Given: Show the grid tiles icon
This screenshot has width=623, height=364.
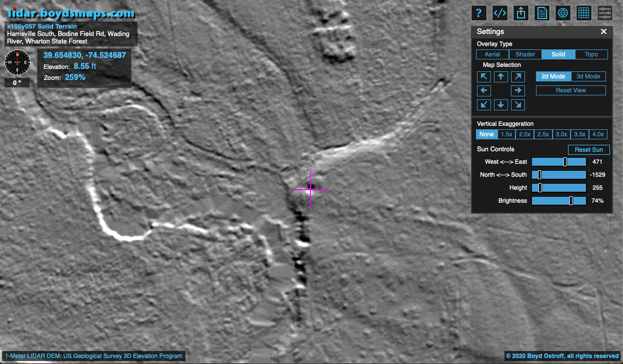Looking at the screenshot, I should pos(584,13).
